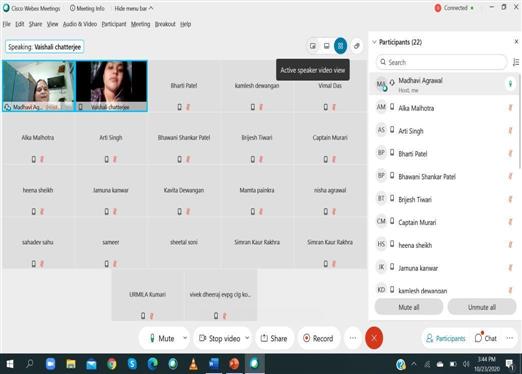
Task: Select Vaishali chatterjee video thumbnail
Action: [112, 86]
